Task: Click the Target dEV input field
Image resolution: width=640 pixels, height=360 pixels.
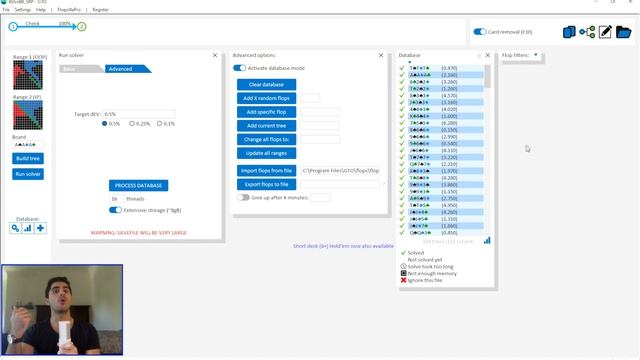Action: coord(139,114)
